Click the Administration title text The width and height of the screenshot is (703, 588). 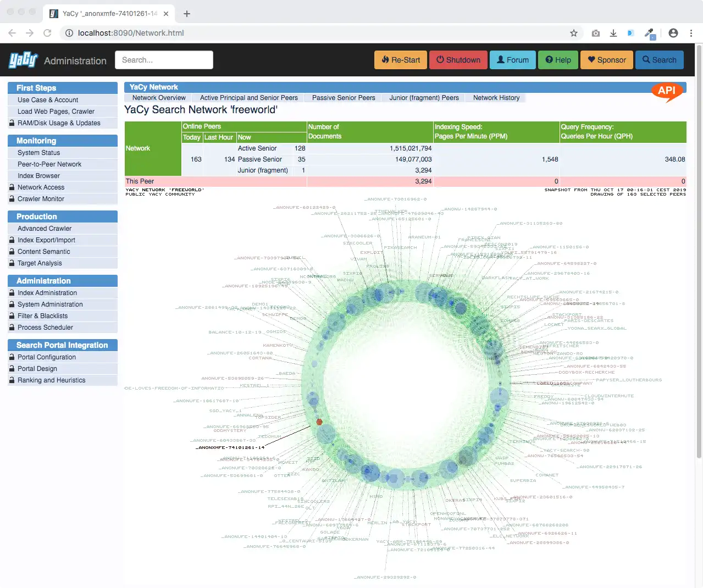click(x=75, y=61)
